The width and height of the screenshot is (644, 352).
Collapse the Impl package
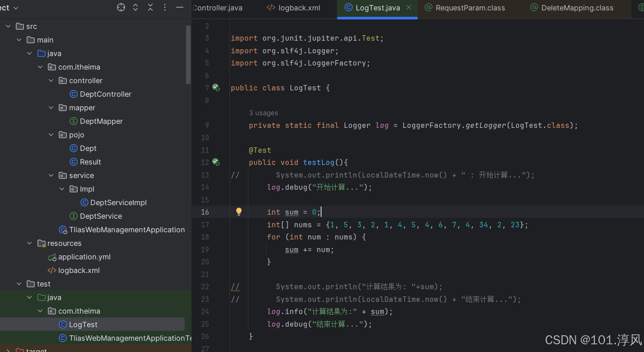[x=62, y=189]
